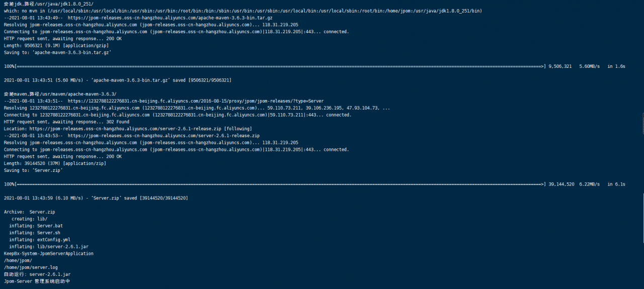Click the '302 Found' response line
Image resolution: width=644 pixels, height=289 pixels.
[x=66, y=122]
